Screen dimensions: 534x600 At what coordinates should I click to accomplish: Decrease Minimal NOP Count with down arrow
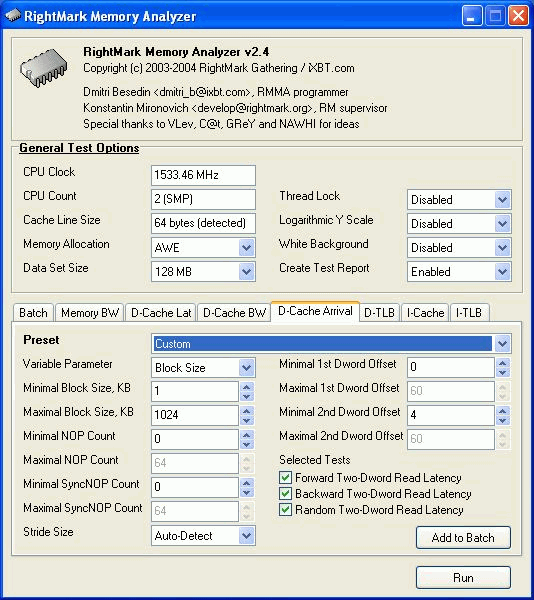tap(247, 444)
